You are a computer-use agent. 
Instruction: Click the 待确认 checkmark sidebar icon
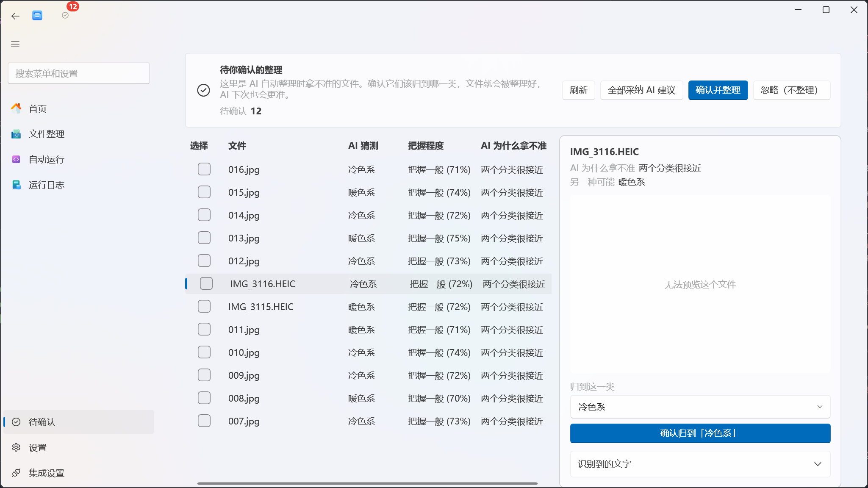tap(16, 422)
